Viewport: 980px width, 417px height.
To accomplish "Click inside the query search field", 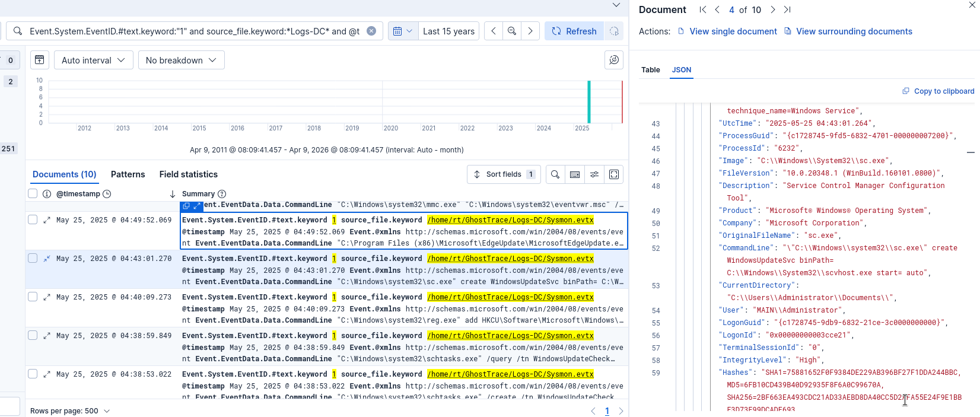I will point(195,31).
